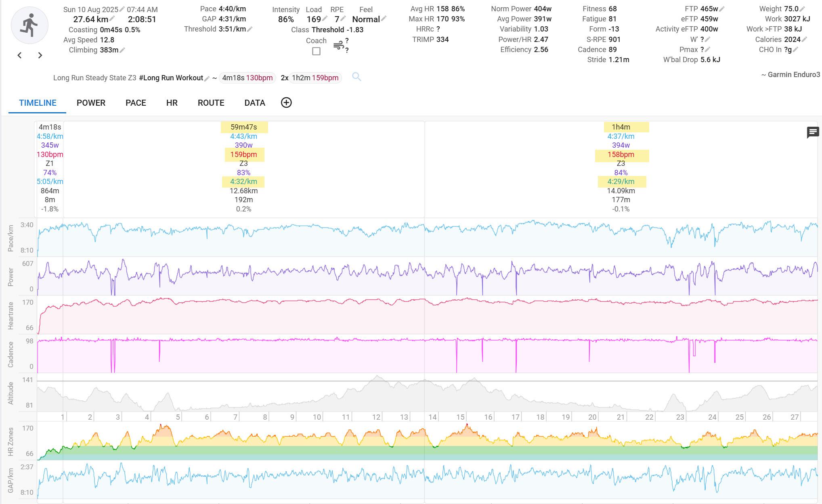
Task: Go to previous activity arrow
Action: [x=19, y=55]
